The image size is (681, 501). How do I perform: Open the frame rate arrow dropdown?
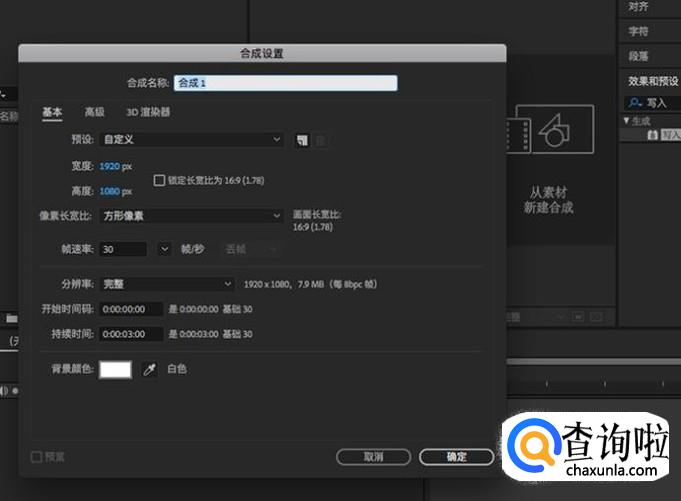pos(164,249)
